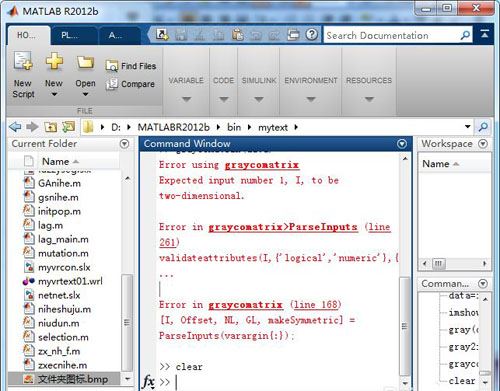The width and height of the screenshot is (500, 391).
Task: Click the Undo icon in quick access toolbar
Action: tap(256, 35)
